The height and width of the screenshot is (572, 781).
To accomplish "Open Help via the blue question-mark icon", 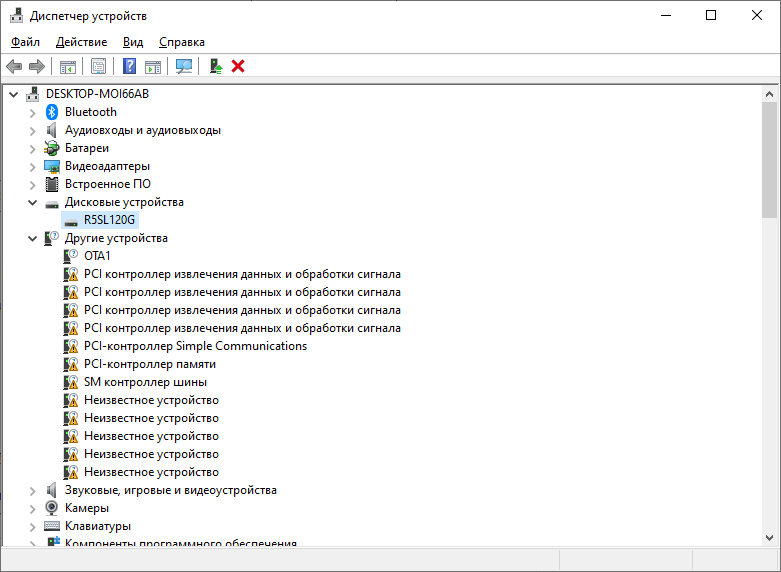I will tap(130, 66).
